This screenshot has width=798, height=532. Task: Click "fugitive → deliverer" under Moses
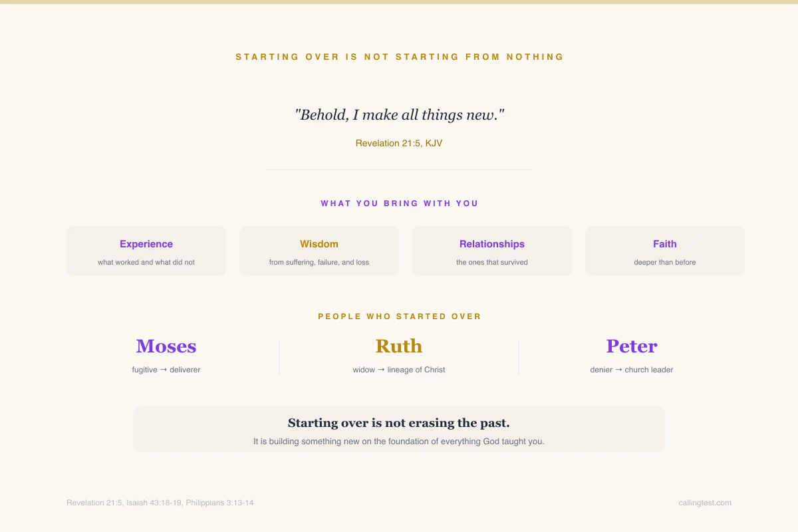(x=166, y=370)
